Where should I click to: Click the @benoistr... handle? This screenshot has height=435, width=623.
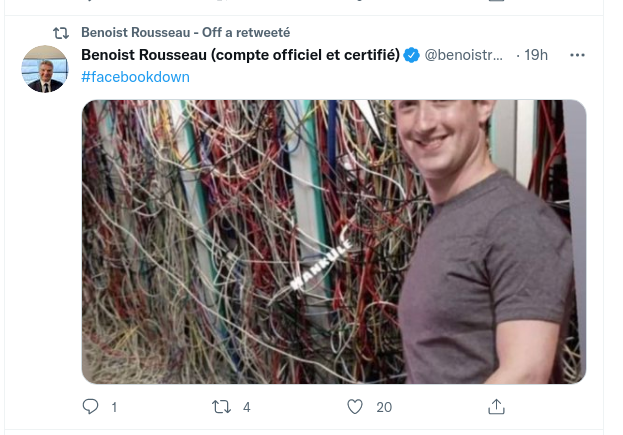(464, 55)
